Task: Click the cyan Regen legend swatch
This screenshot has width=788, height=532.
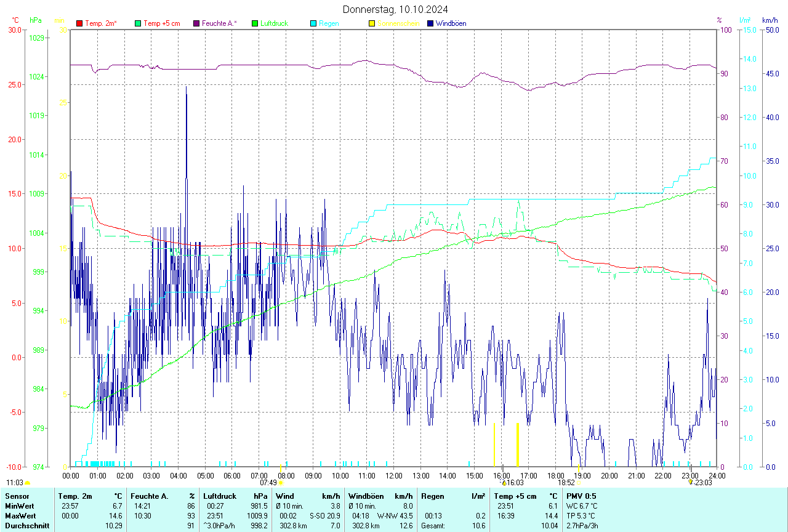Action: 313,23
